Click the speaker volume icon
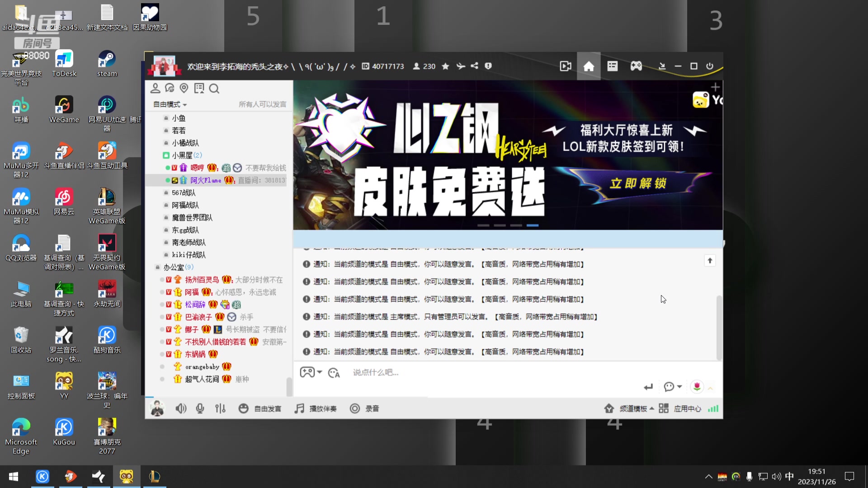 (x=181, y=408)
